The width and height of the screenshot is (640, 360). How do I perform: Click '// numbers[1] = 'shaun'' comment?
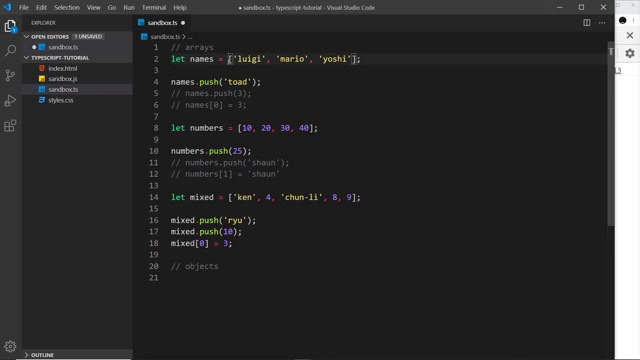click(225, 174)
